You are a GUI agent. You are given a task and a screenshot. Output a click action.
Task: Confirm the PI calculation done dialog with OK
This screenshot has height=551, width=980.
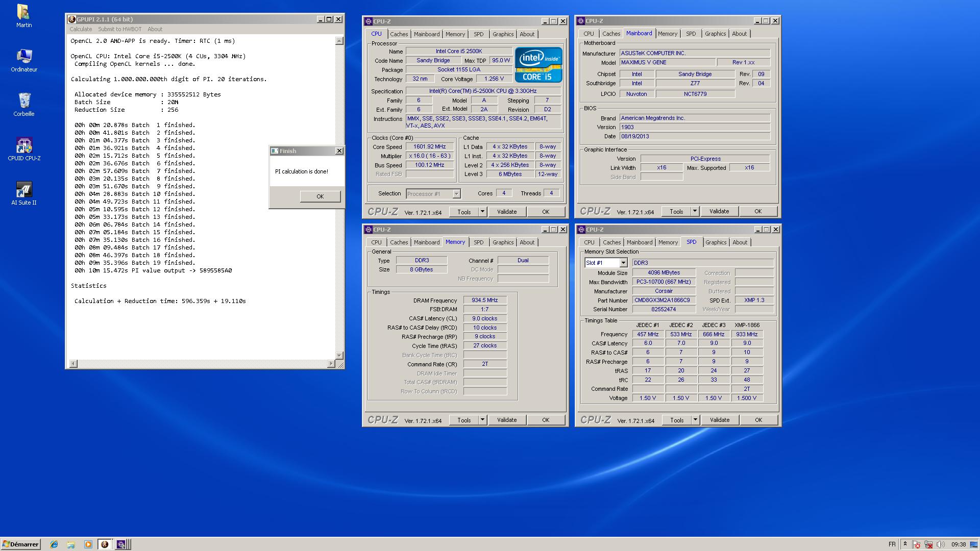point(320,196)
